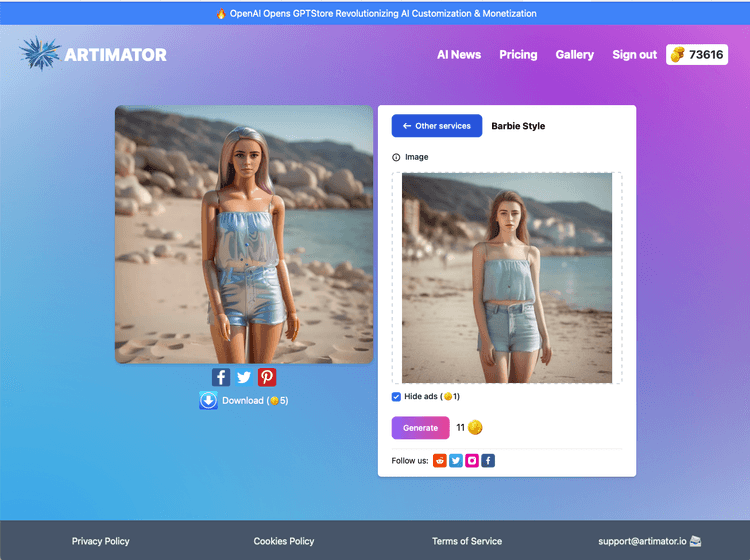
Task: Click the gold coin next to 11
Action: (x=475, y=428)
